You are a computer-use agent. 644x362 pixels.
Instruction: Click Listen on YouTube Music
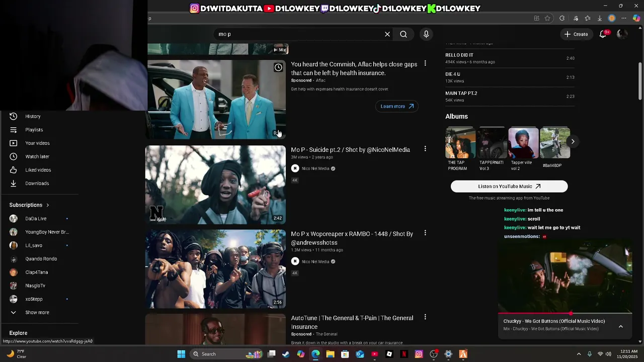click(509, 187)
